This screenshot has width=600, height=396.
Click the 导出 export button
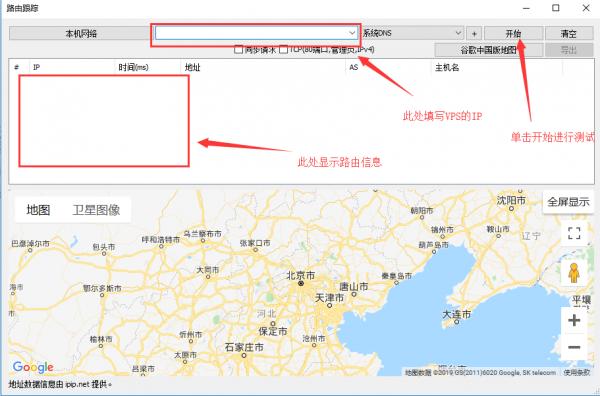569,50
